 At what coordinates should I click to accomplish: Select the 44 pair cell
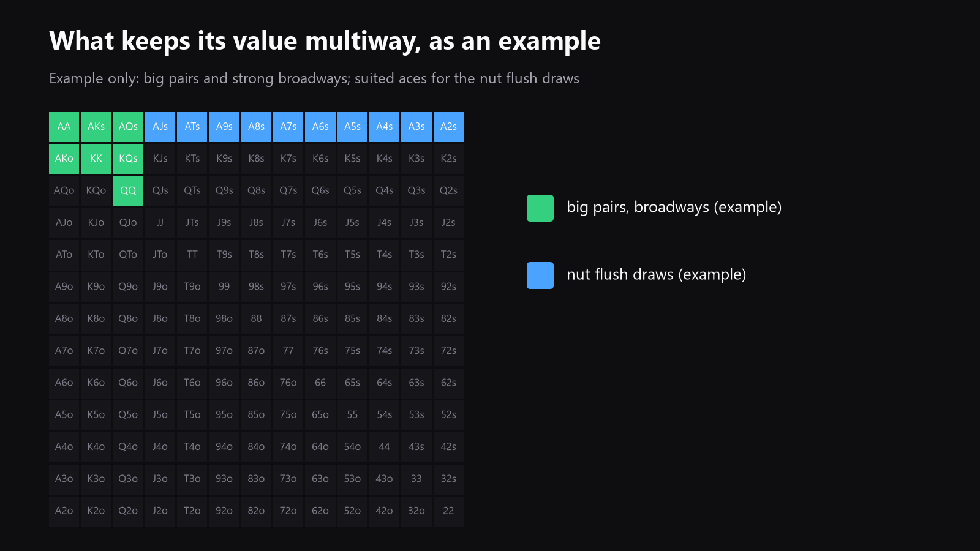pyautogui.click(x=385, y=447)
